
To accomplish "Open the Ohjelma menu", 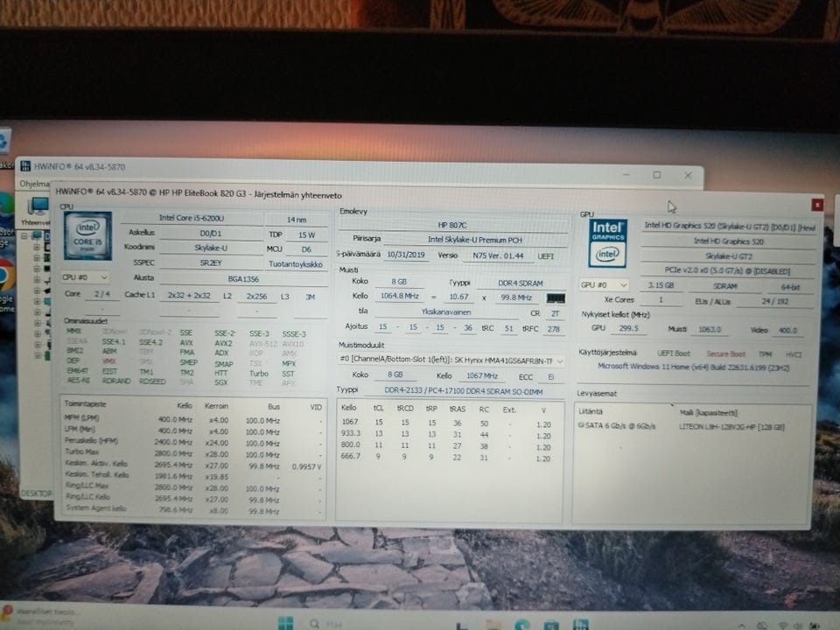I will click(34, 184).
